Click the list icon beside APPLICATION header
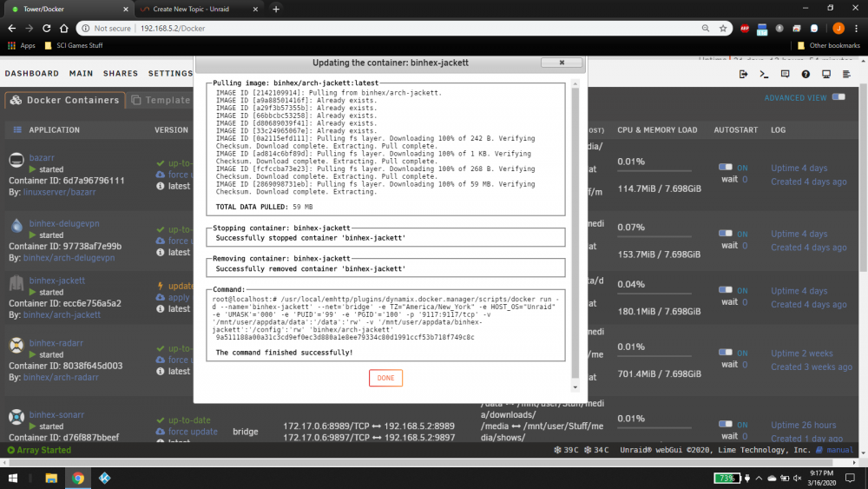Viewport: 868px width, 489px height. click(17, 129)
